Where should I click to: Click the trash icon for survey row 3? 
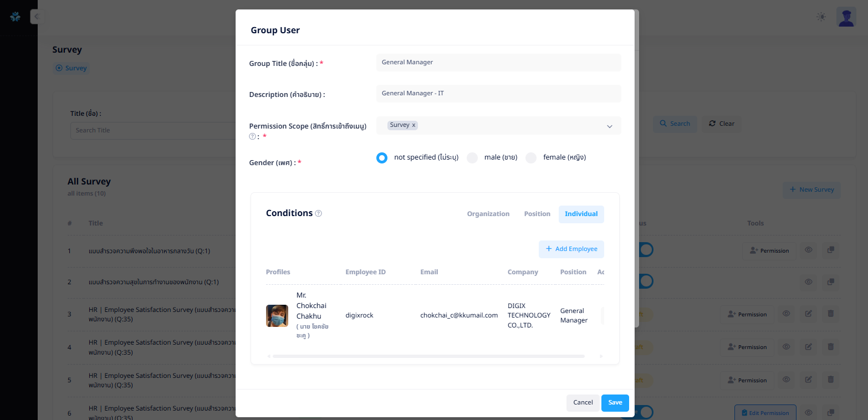click(x=830, y=314)
